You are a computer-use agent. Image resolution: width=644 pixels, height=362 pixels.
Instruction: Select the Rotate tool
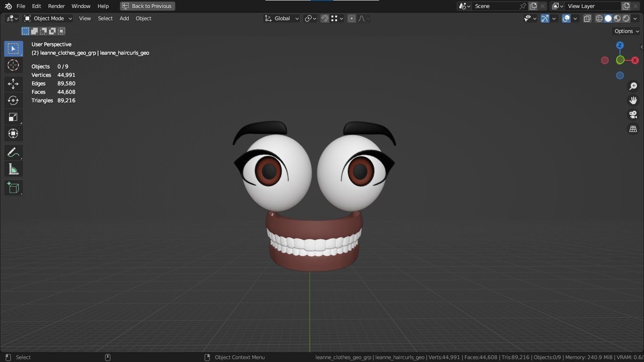(13, 100)
